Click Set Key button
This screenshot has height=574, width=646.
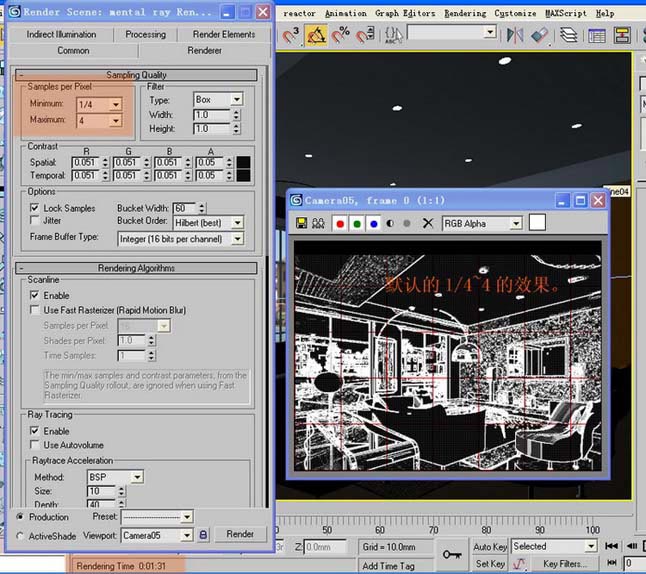tap(490, 563)
